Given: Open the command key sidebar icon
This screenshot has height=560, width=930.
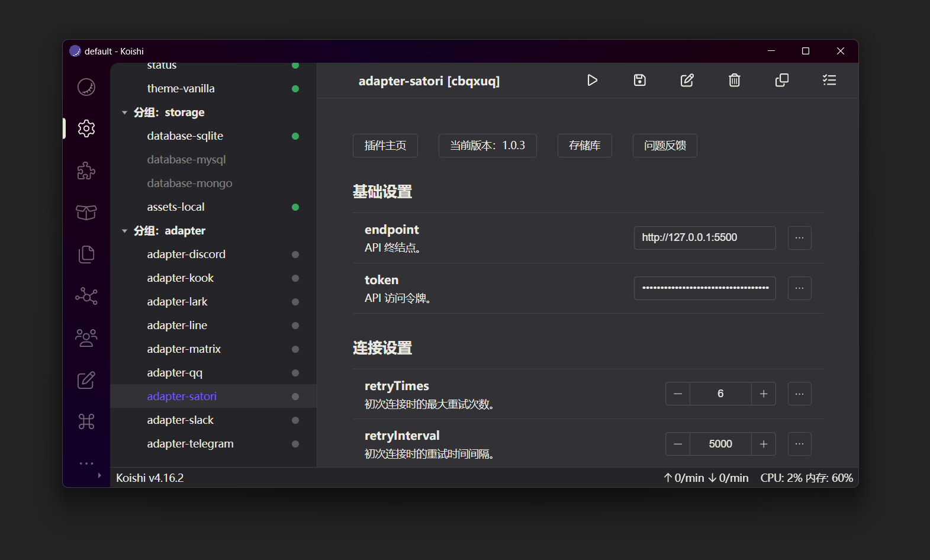Looking at the screenshot, I should tap(86, 421).
